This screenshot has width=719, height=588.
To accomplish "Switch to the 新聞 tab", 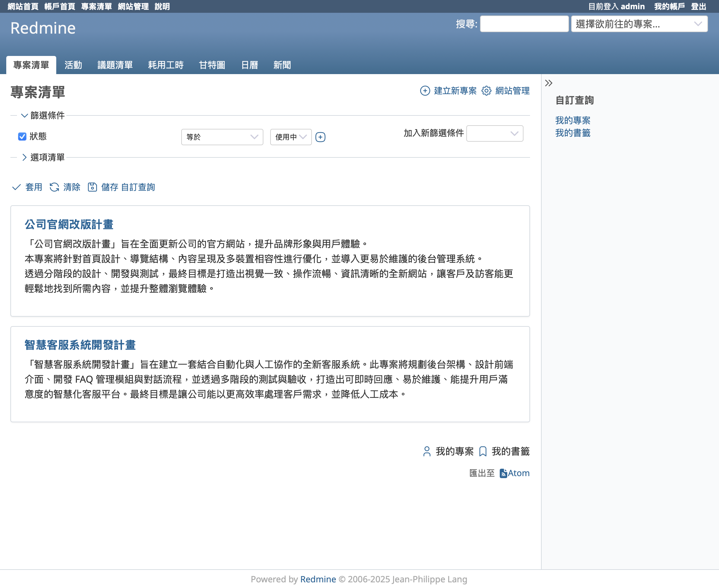I will click(282, 65).
